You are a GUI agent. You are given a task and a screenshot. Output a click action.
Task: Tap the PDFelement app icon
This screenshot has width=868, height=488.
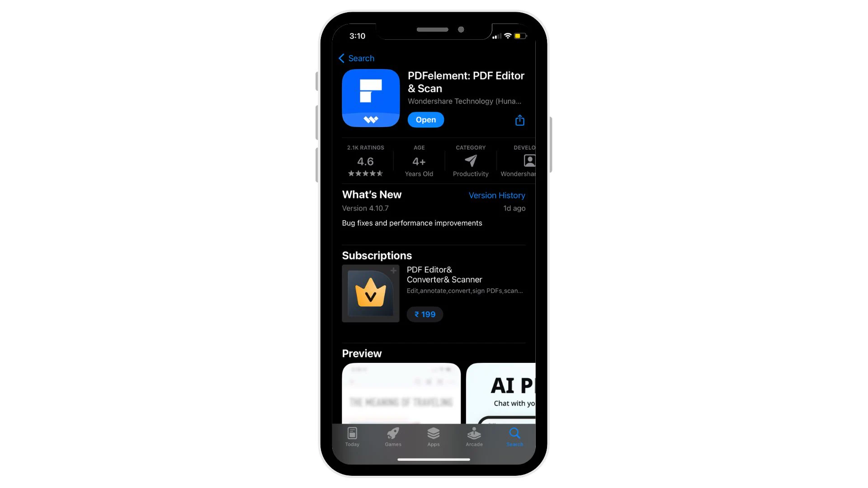tap(370, 97)
